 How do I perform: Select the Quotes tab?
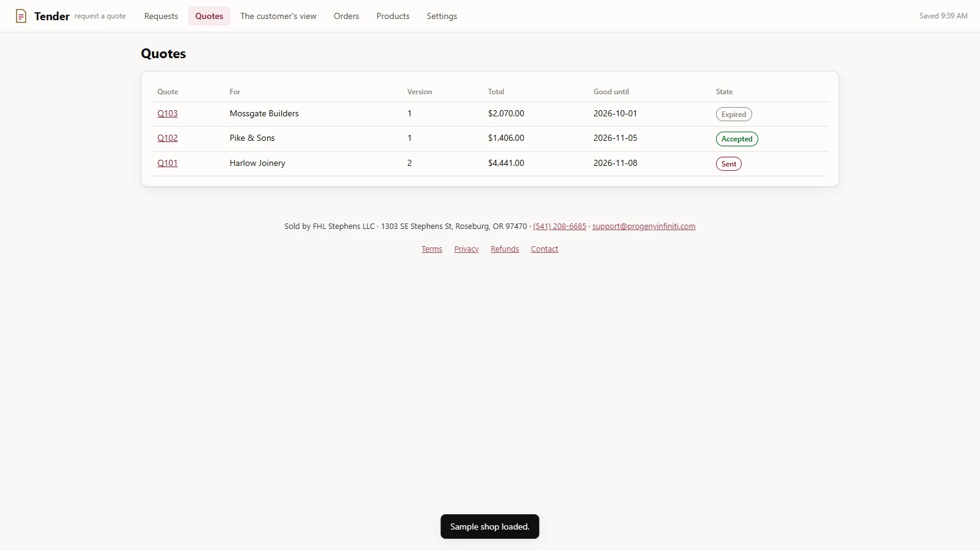(x=209, y=16)
